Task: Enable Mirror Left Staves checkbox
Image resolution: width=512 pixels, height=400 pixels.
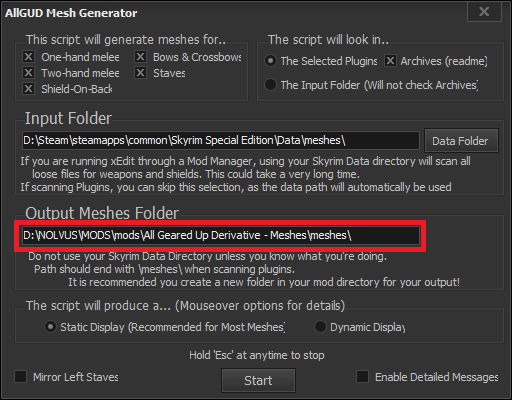Action: coord(21,377)
